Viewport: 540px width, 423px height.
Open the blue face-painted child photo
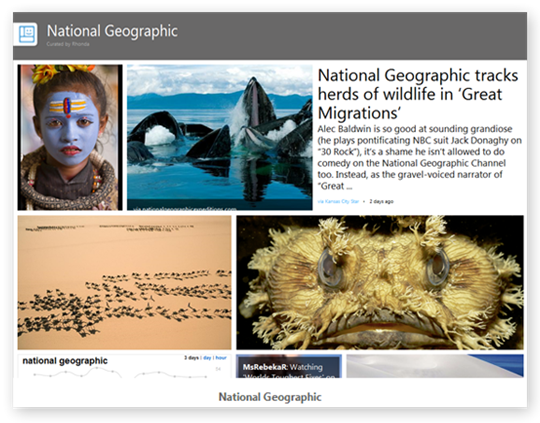70,137
